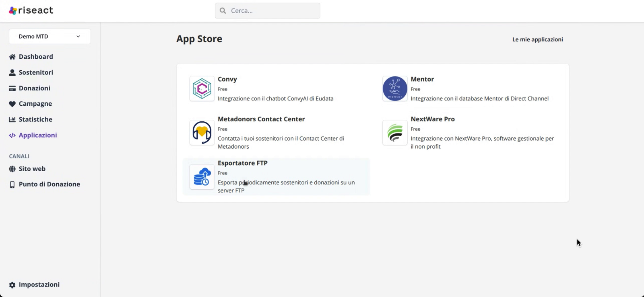Click the Convy app title
This screenshot has height=297, width=644.
227,79
